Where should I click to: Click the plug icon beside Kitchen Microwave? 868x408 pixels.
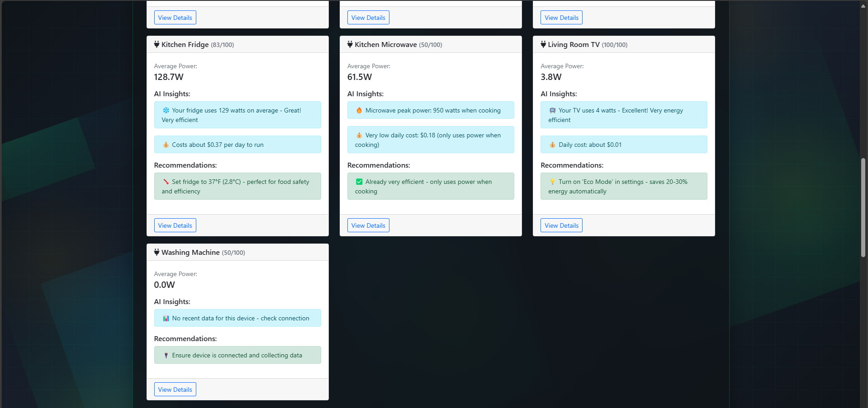pos(350,44)
